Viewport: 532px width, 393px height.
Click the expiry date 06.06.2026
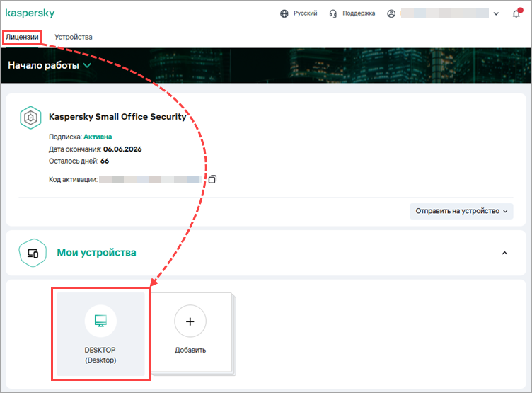(x=122, y=149)
